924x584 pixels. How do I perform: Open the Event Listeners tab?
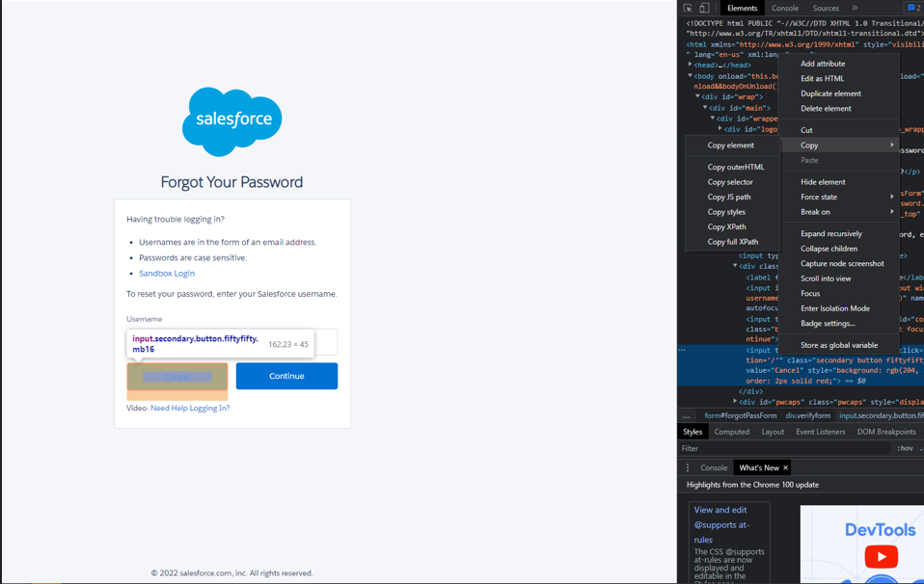pos(820,432)
